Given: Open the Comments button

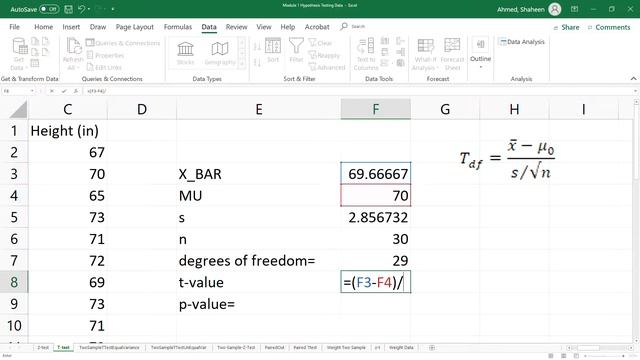Looking at the screenshot, I should pos(609,27).
